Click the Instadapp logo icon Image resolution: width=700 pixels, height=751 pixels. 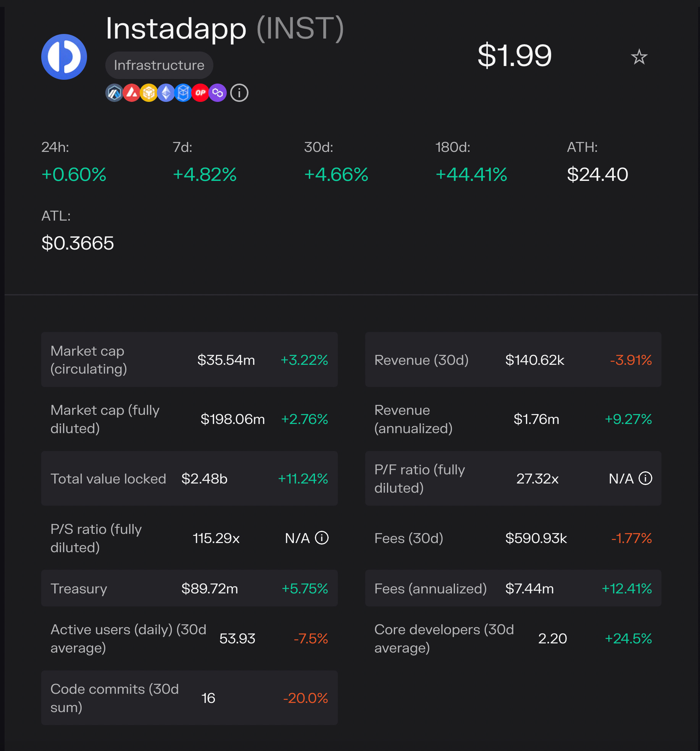(64, 57)
